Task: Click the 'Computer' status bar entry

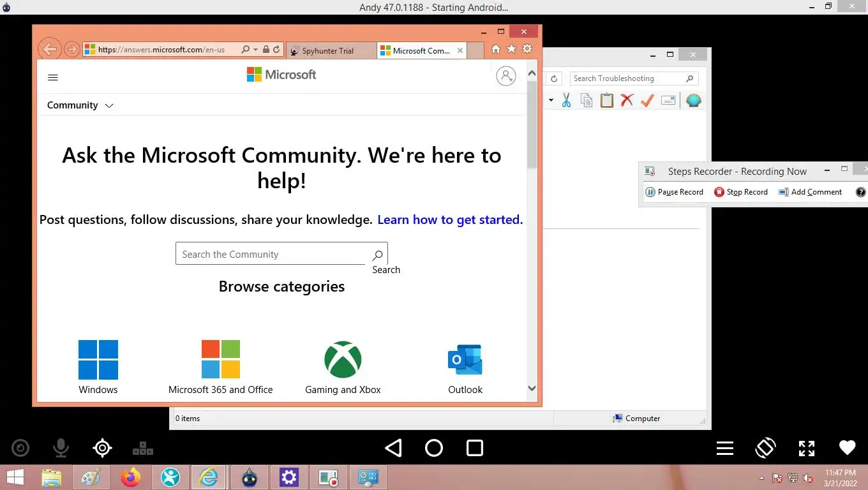Action: tap(636, 419)
